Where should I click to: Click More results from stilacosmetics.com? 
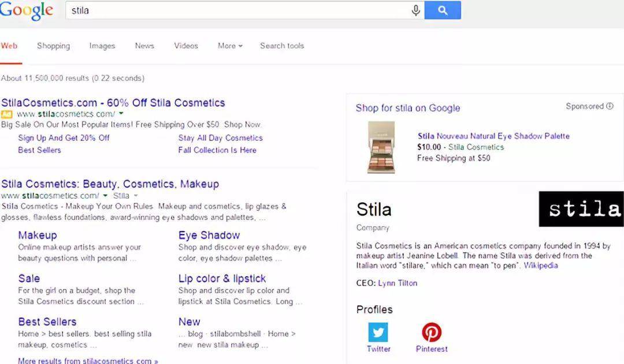88,361
